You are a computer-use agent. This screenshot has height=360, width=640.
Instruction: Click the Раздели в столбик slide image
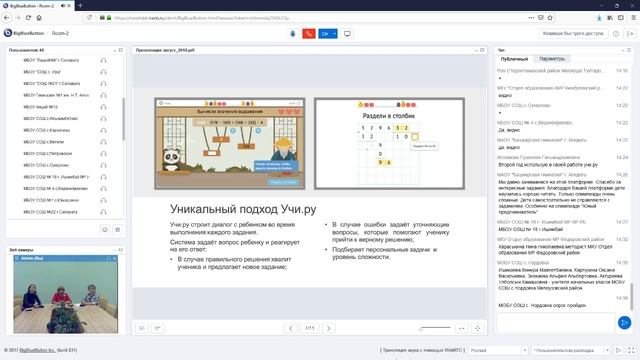point(389,144)
